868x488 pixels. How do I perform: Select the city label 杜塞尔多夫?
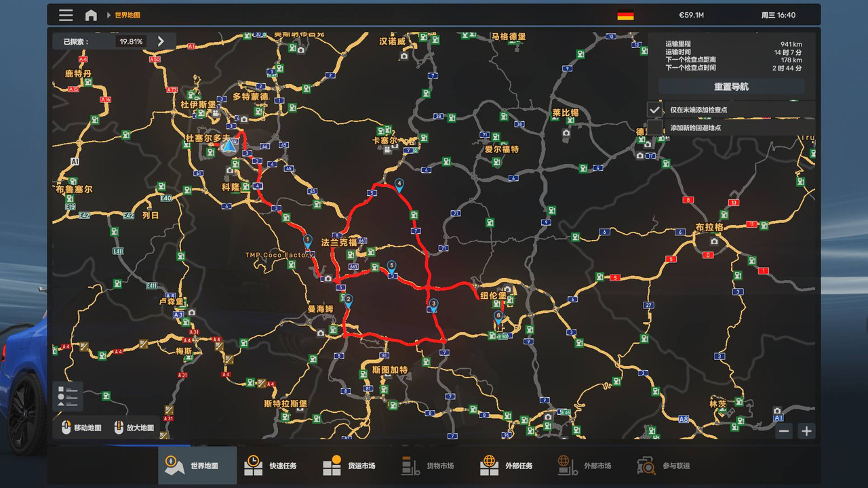[208, 138]
